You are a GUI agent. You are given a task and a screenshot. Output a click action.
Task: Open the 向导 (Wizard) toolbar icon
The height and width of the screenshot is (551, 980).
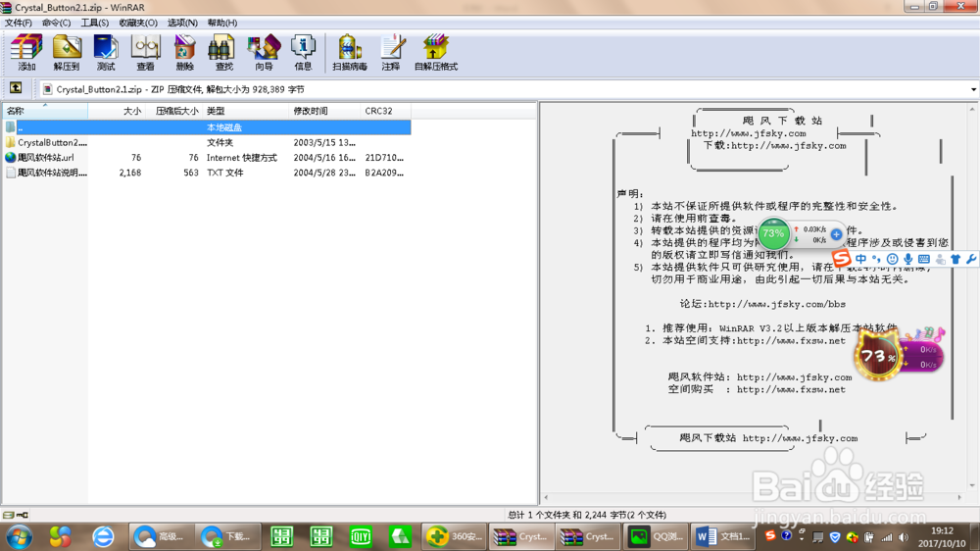pyautogui.click(x=264, y=53)
